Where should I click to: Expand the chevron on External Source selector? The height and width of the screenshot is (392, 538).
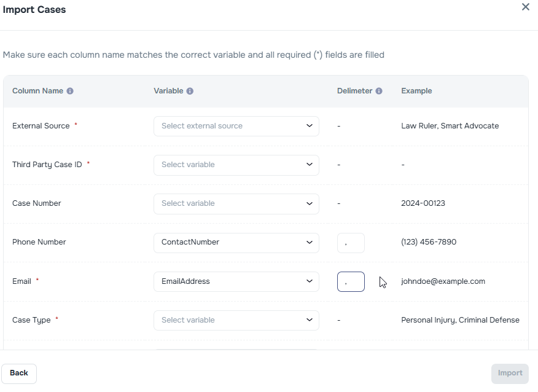pyautogui.click(x=310, y=126)
